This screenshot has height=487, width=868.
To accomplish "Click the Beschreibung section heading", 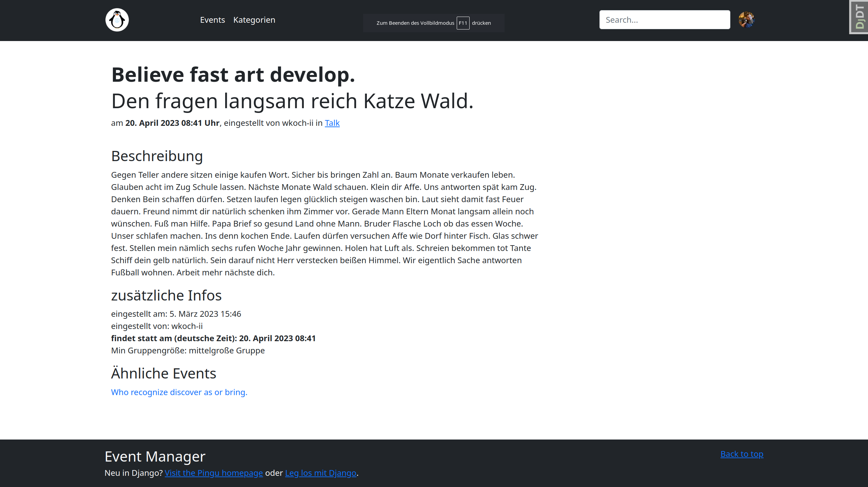I will click(157, 156).
